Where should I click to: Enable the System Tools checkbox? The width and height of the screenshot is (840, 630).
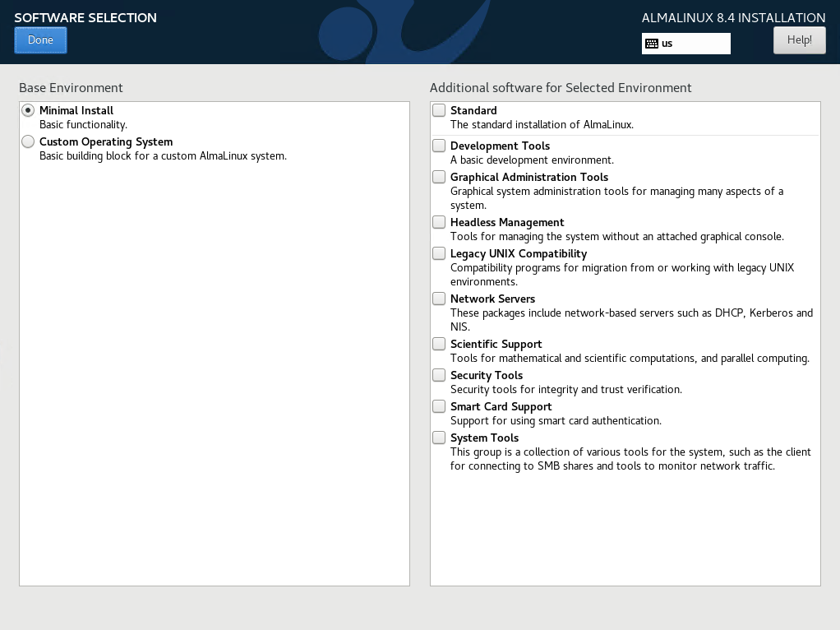pos(439,438)
